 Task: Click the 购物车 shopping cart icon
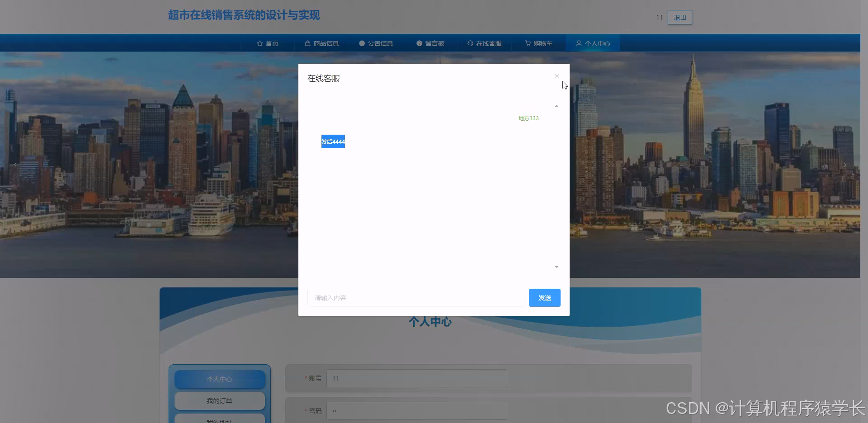[528, 43]
